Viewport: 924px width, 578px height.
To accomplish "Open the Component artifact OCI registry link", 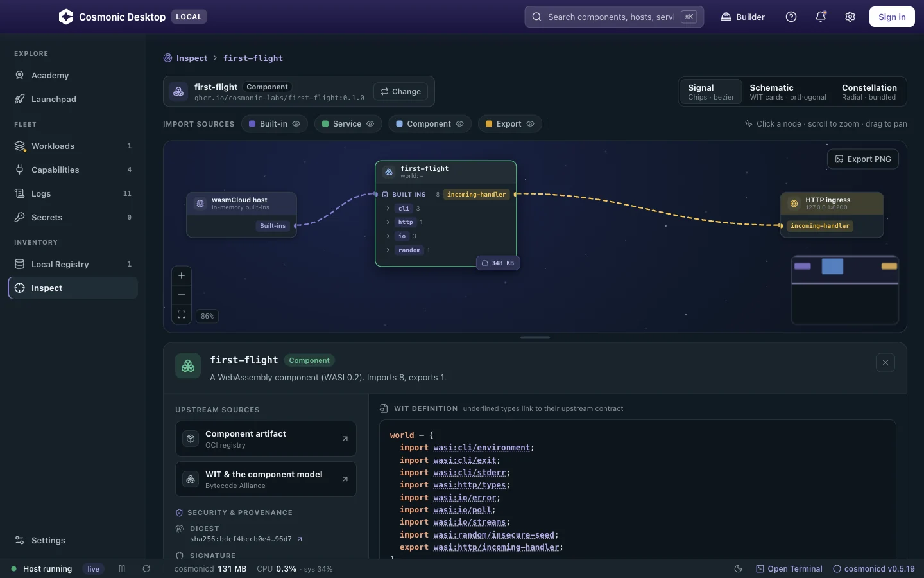I will coord(266,439).
